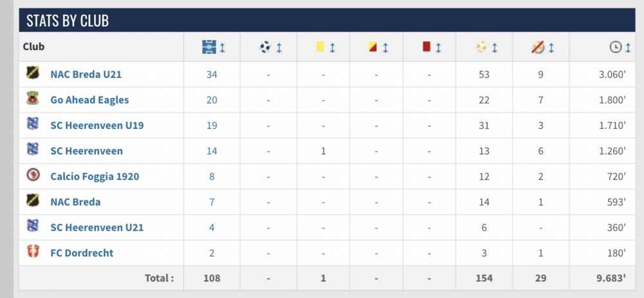The image size is (644, 298).
Task: Sort by red cards icon
Action: coord(426,47)
